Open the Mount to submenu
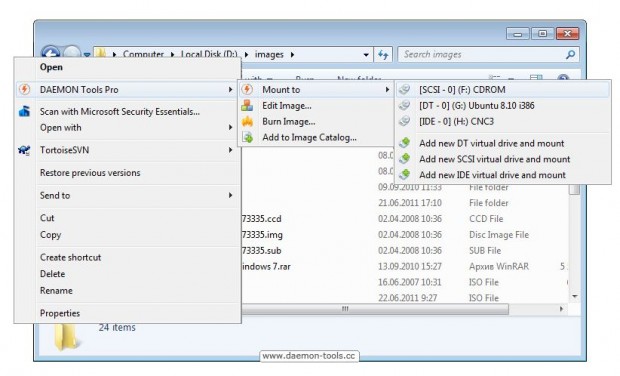The image size is (620, 376). (x=316, y=90)
